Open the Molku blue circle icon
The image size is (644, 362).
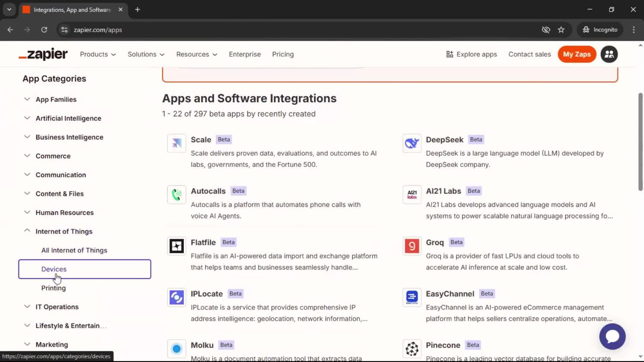point(176,349)
